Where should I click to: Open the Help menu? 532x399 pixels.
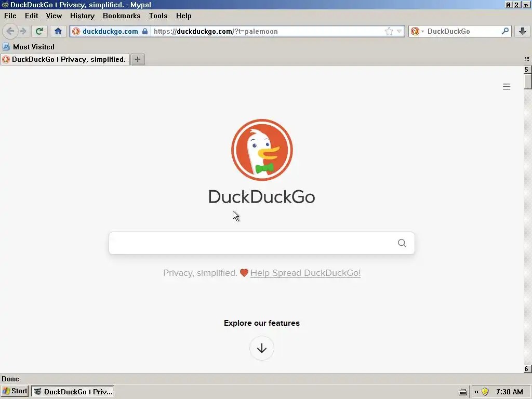tap(183, 16)
